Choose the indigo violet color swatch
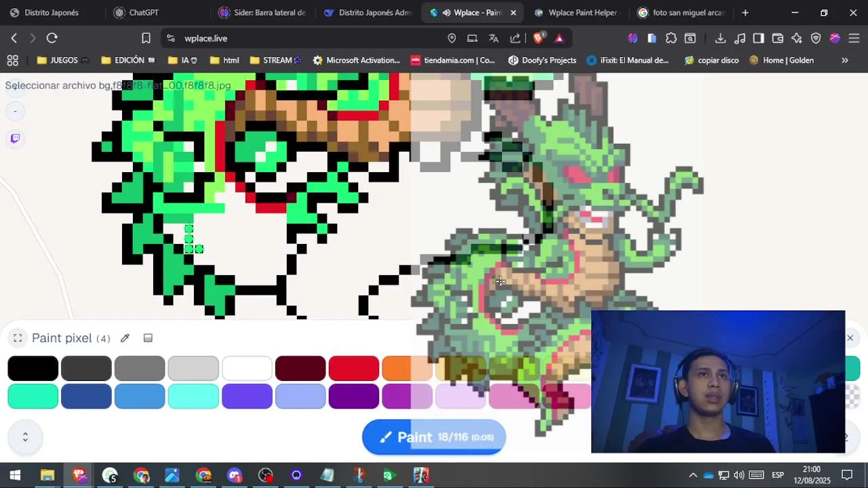This screenshot has width=868, height=488. tap(247, 396)
